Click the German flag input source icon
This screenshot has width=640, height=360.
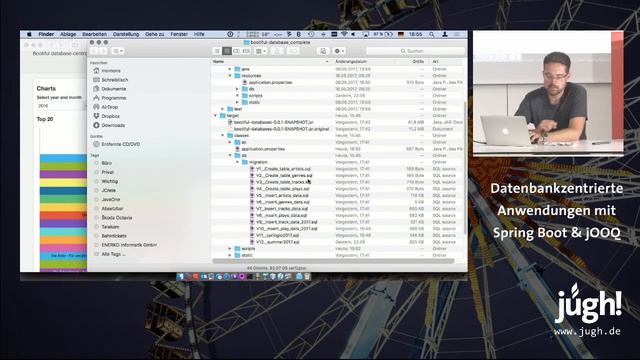(x=401, y=34)
